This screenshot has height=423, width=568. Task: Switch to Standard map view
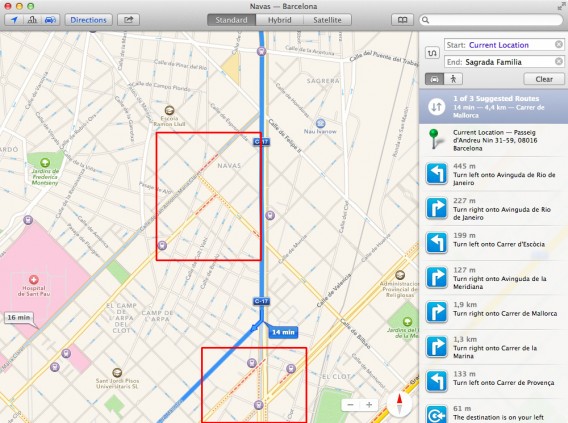231,20
